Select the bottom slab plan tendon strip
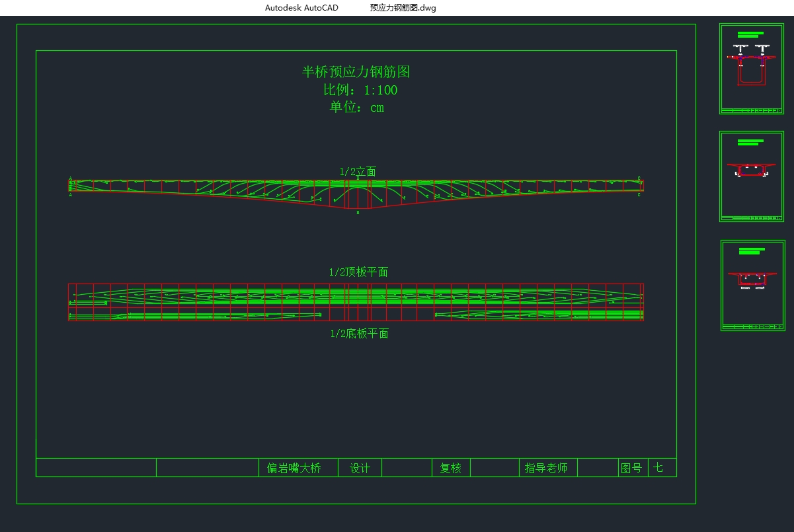 pos(356,315)
